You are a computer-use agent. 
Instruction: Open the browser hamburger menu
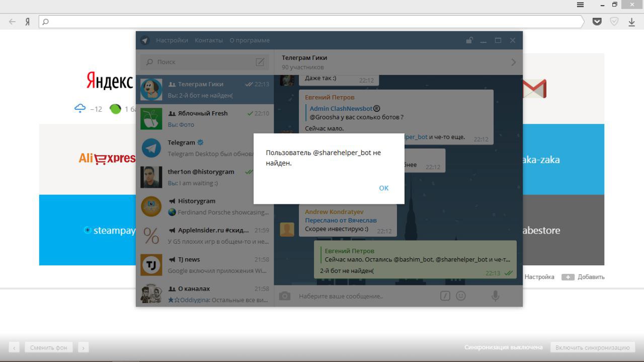tap(580, 5)
